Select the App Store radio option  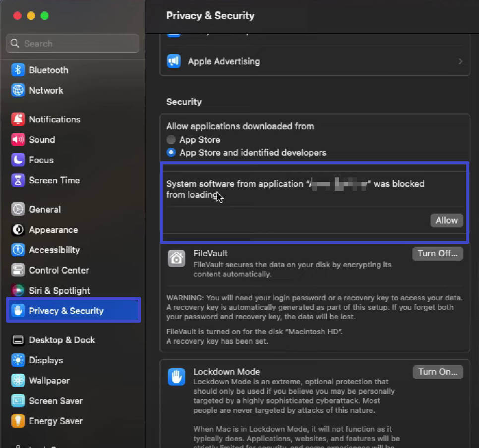171,140
